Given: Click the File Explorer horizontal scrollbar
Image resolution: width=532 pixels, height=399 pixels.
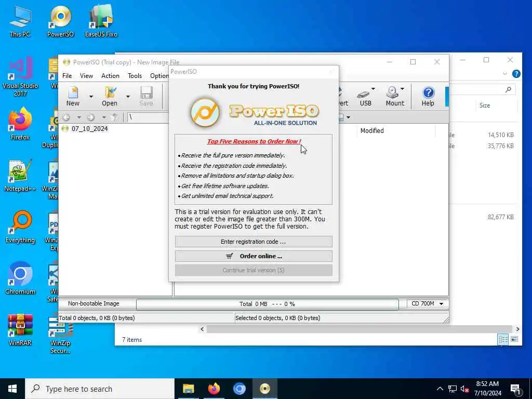Looking at the screenshot, I should coord(360,329).
